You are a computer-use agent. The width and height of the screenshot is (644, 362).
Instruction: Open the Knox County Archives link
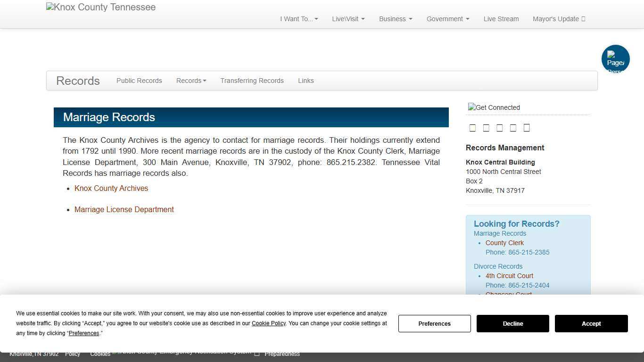[111, 188]
